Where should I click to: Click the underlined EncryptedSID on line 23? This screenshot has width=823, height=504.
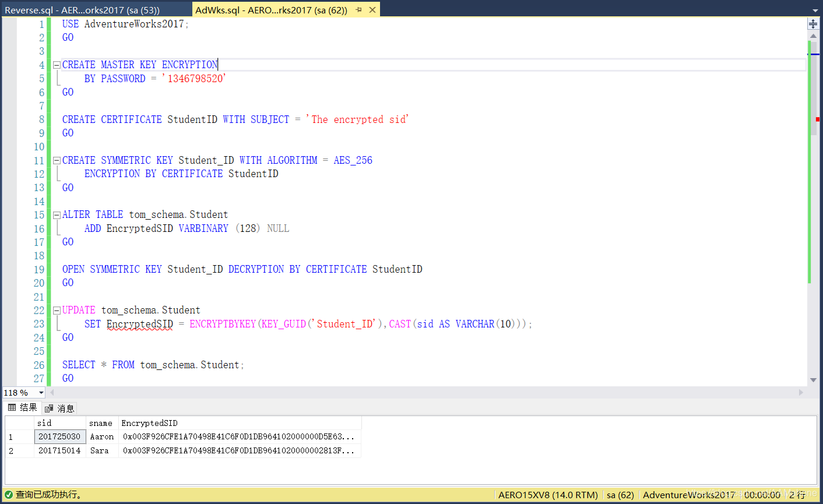tap(140, 324)
